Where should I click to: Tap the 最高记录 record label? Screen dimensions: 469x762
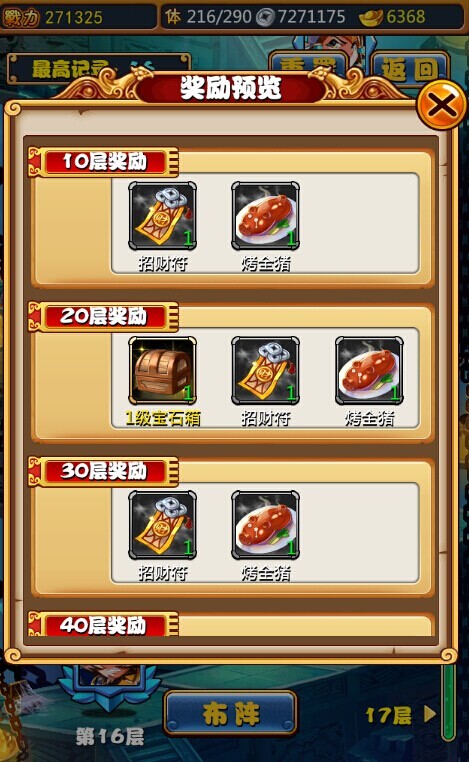click(69, 69)
